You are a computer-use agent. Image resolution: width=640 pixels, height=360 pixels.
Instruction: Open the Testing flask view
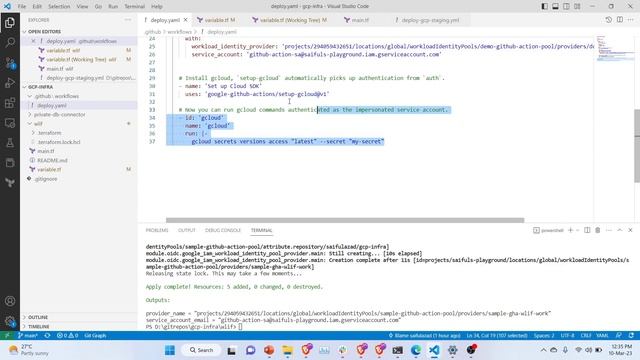pos(10,142)
